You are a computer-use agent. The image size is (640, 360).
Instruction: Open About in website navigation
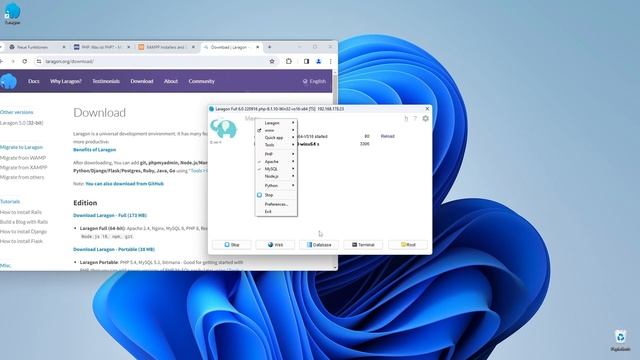click(x=171, y=81)
